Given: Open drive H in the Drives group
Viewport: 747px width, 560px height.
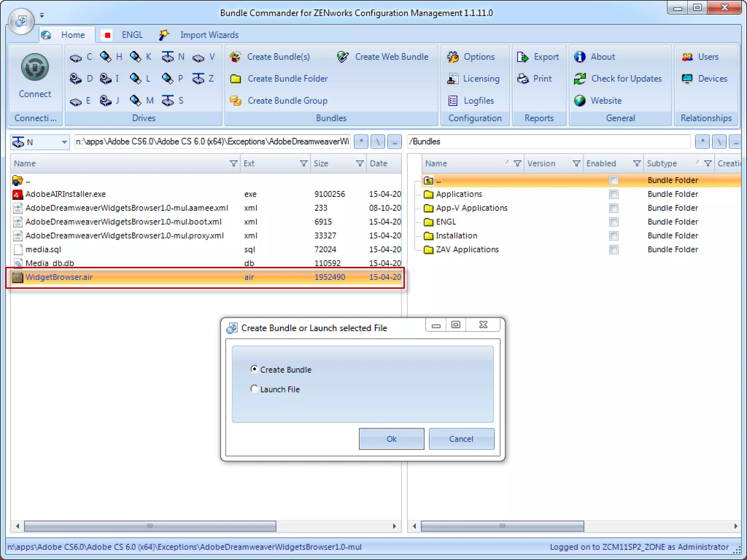Looking at the screenshot, I should click(111, 57).
